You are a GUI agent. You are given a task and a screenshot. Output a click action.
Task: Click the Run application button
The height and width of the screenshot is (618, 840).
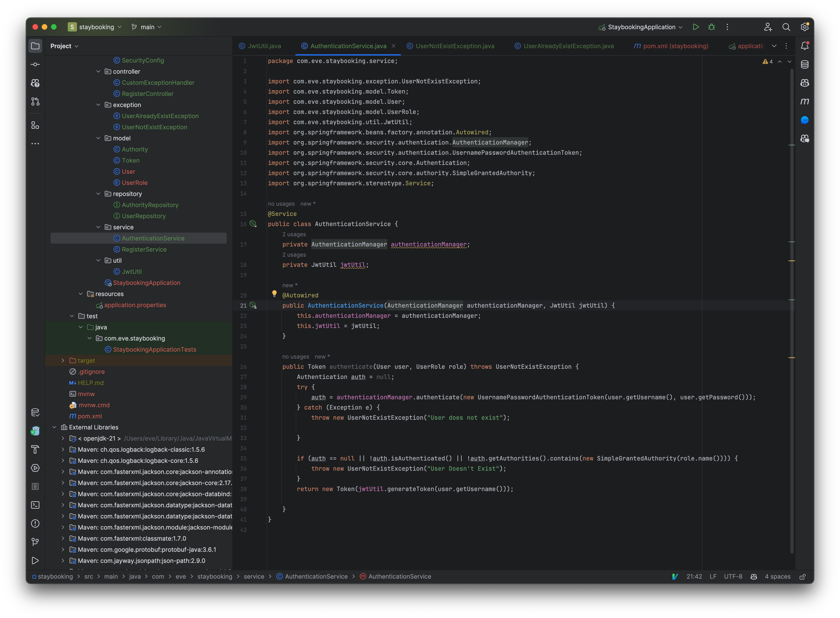point(696,27)
